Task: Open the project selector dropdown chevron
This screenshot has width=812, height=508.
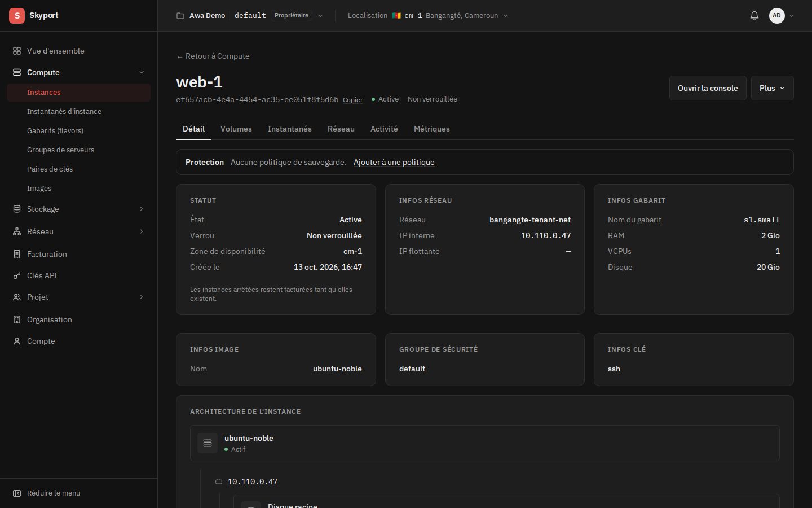Action: [320, 16]
